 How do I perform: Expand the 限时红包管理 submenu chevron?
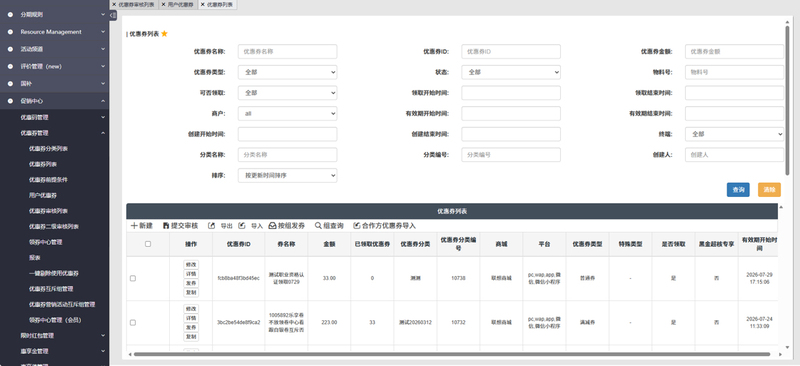pyautogui.click(x=103, y=335)
